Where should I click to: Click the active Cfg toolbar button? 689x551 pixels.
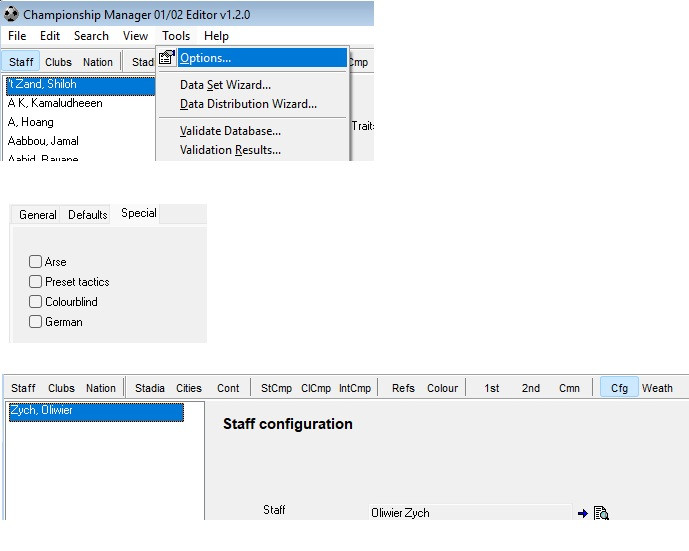pyautogui.click(x=619, y=388)
